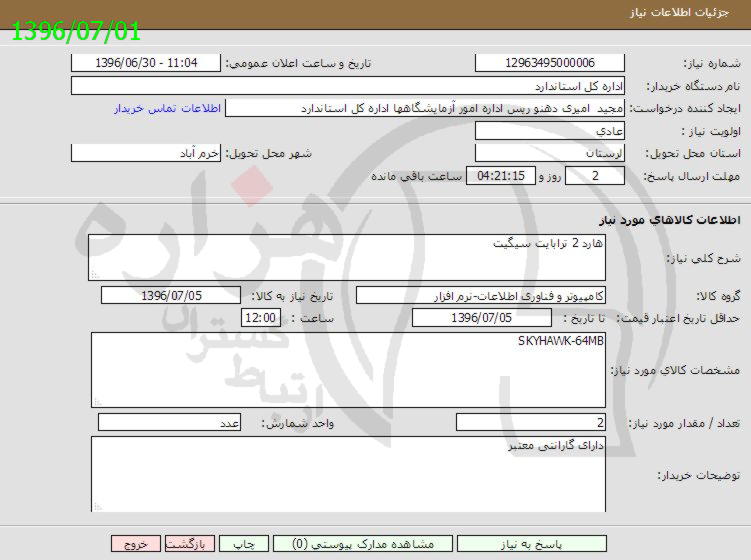
Task: Click the label مشخصات کالای مورد نیاز
Action: pos(676,370)
